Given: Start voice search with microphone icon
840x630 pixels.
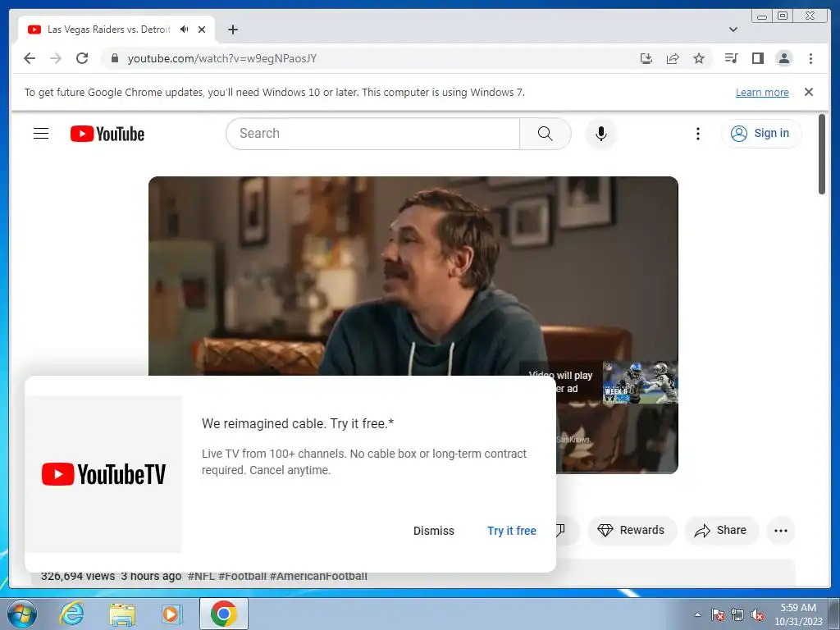Looking at the screenshot, I should click(601, 134).
